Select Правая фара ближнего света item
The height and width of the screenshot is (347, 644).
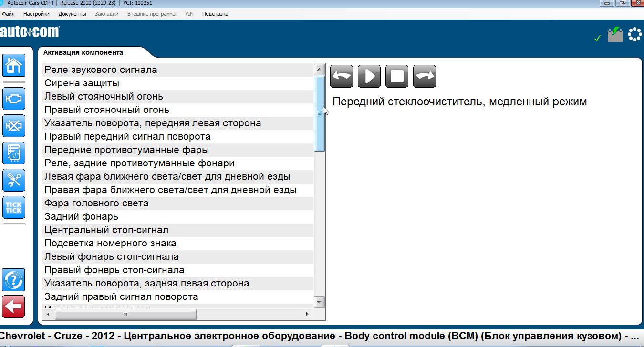click(x=178, y=190)
